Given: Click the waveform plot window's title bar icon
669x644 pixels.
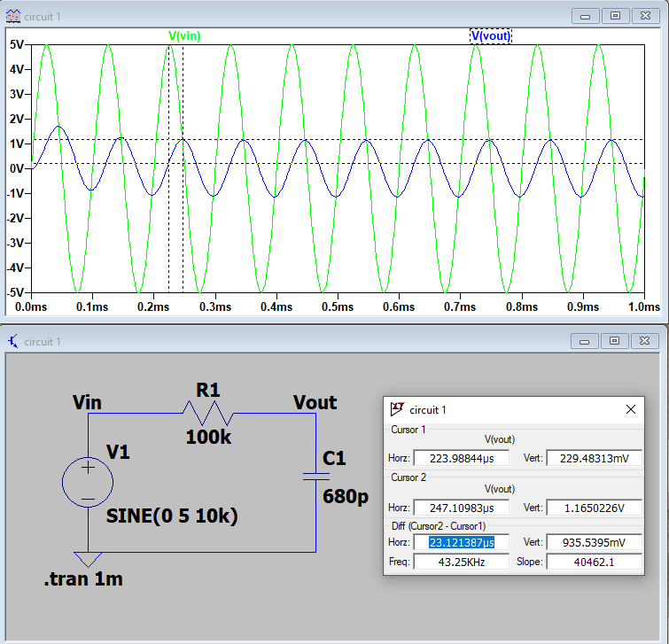Looking at the screenshot, I should (12, 15).
